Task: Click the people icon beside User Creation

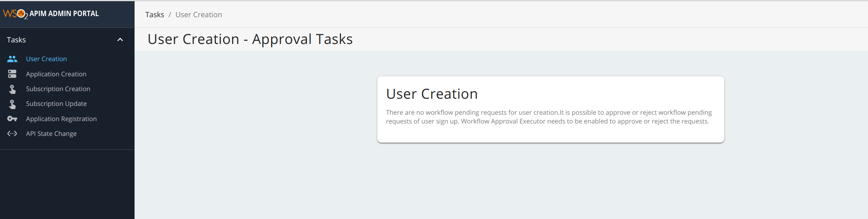Action: 12,59
